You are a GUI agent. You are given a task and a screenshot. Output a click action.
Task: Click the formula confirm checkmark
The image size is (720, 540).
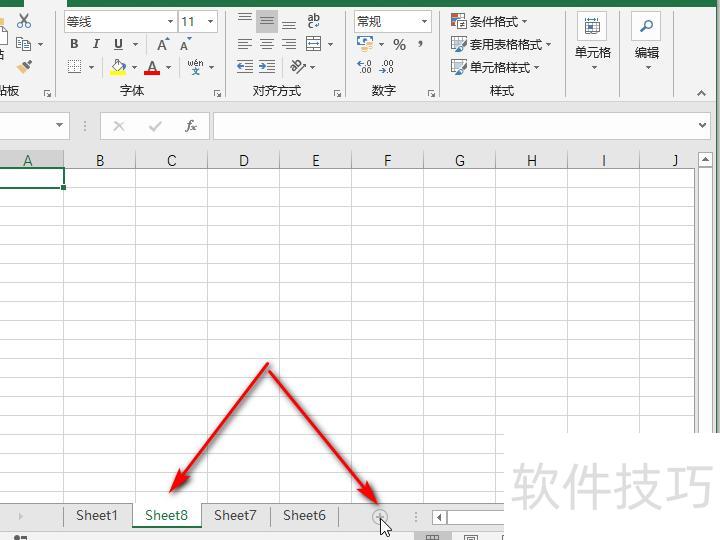(x=155, y=126)
